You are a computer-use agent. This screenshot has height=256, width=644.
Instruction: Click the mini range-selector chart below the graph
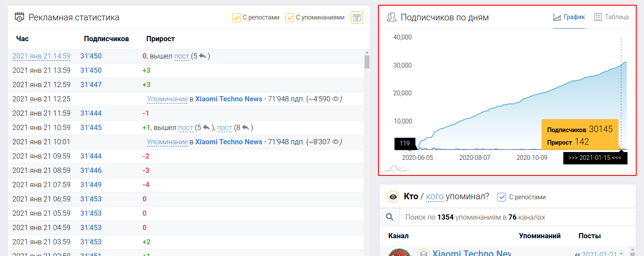(x=397, y=169)
